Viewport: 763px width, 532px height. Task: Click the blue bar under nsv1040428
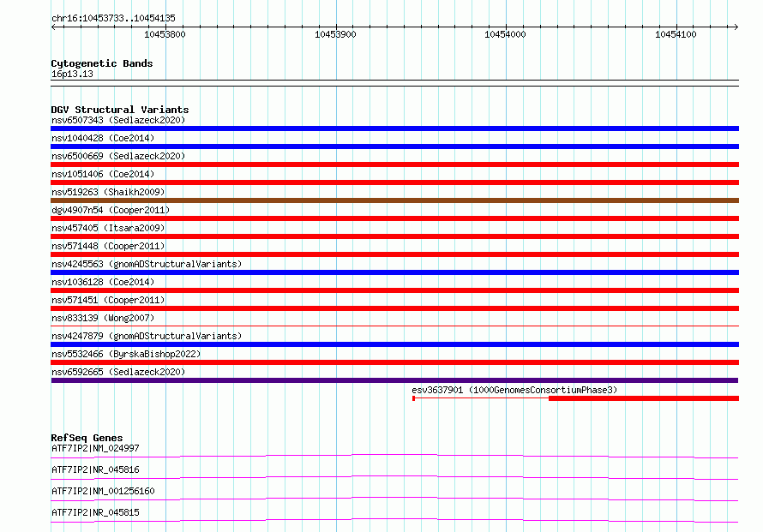coord(394,146)
